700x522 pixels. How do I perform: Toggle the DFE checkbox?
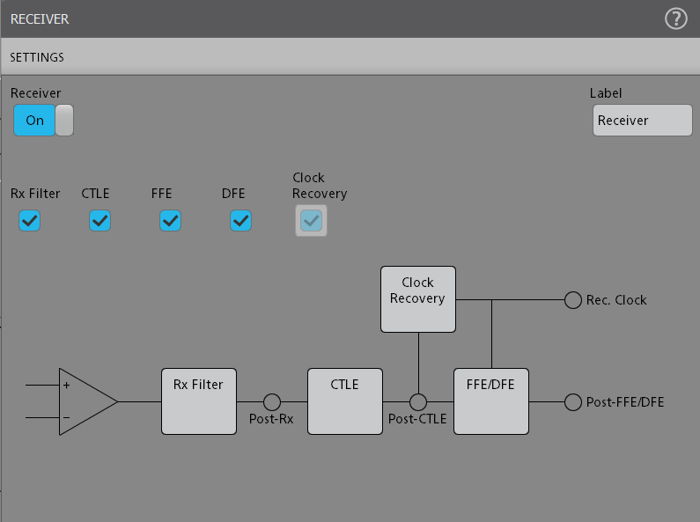click(241, 221)
